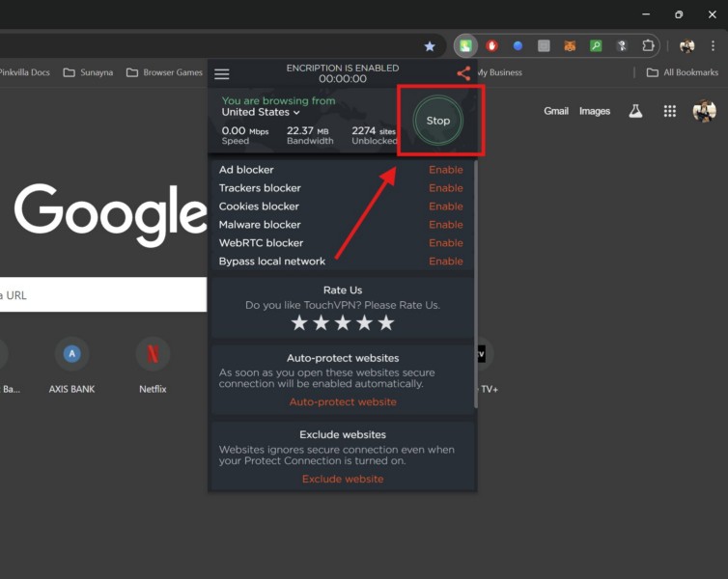Enable the Trackers blocker
Screen dimensions: 728x579
[x=446, y=188]
